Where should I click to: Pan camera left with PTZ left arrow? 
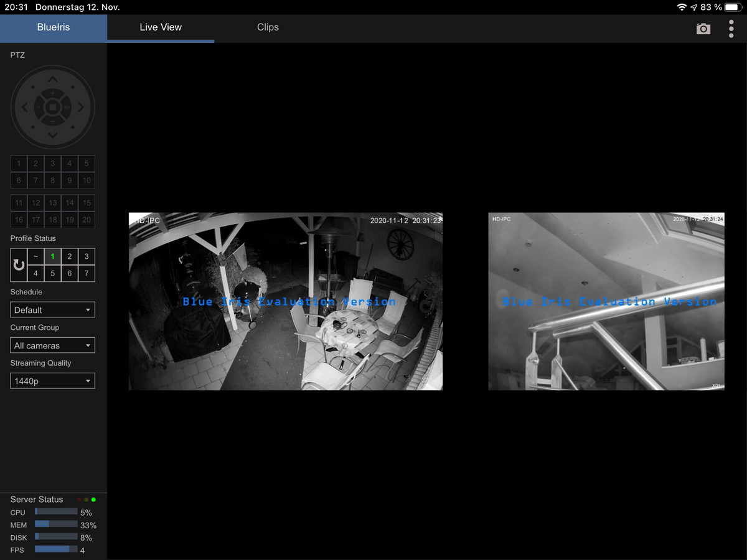click(25, 108)
